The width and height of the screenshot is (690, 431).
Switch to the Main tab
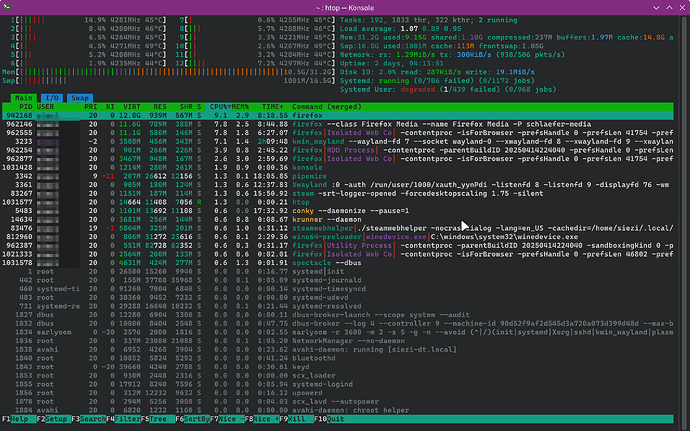coord(24,98)
